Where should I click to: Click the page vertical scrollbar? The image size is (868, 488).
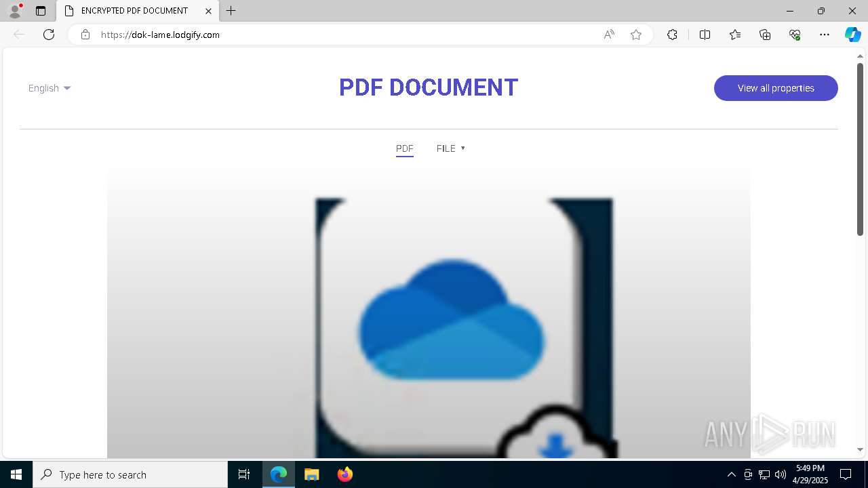coord(860,149)
